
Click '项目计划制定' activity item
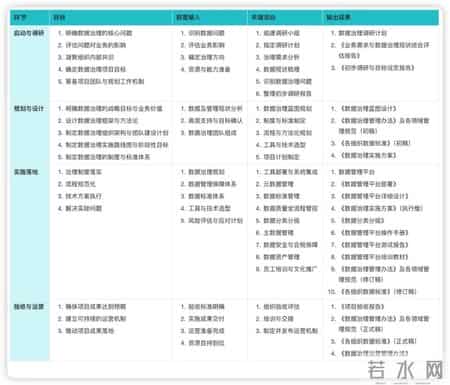tap(281, 157)
